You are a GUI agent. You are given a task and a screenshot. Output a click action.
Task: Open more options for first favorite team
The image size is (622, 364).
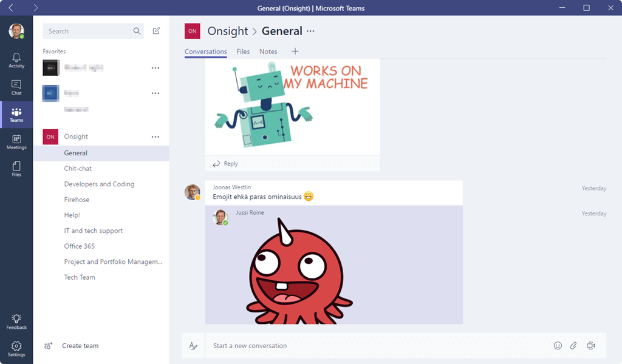[155, 68]
